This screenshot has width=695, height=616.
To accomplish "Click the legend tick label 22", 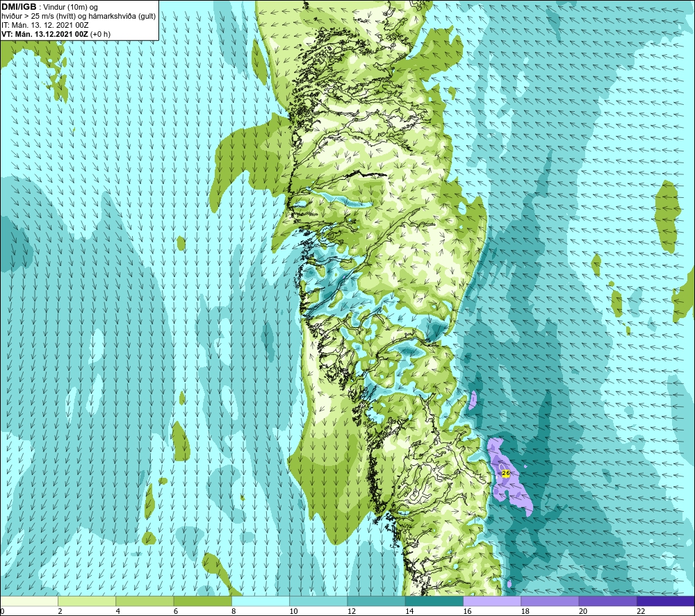I will coord(641,611).
